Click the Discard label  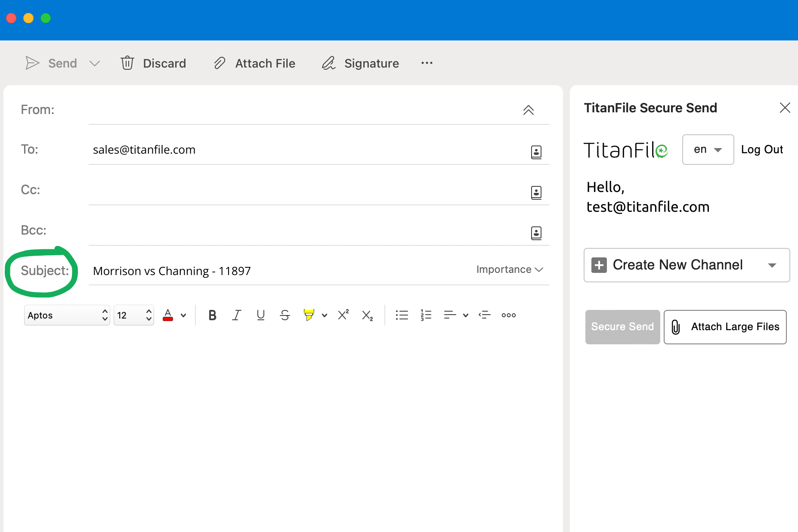click(x=164, y=63)
